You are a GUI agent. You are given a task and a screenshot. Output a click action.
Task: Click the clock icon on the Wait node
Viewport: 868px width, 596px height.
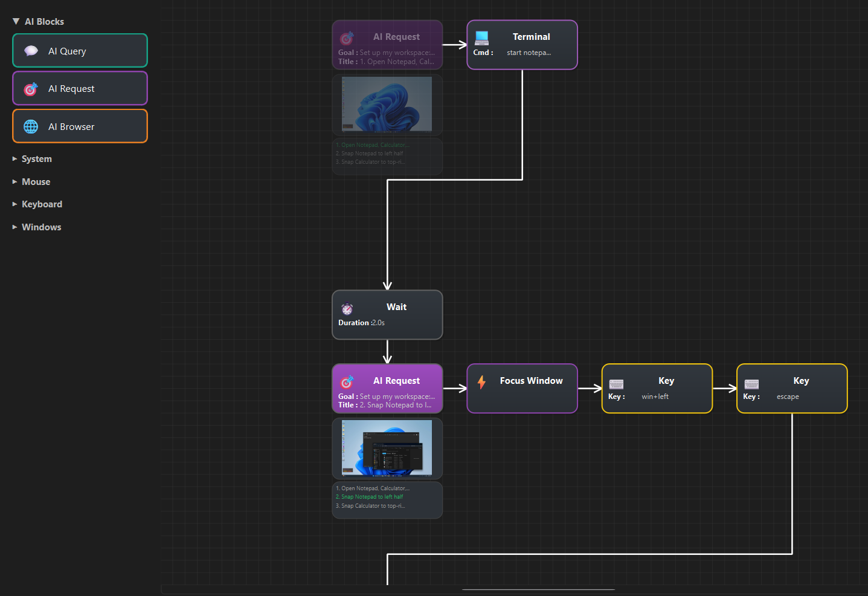(x=347, y=309)
